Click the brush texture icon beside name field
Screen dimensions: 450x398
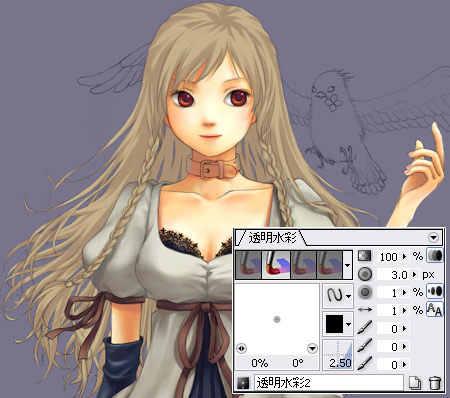(243, 383)
